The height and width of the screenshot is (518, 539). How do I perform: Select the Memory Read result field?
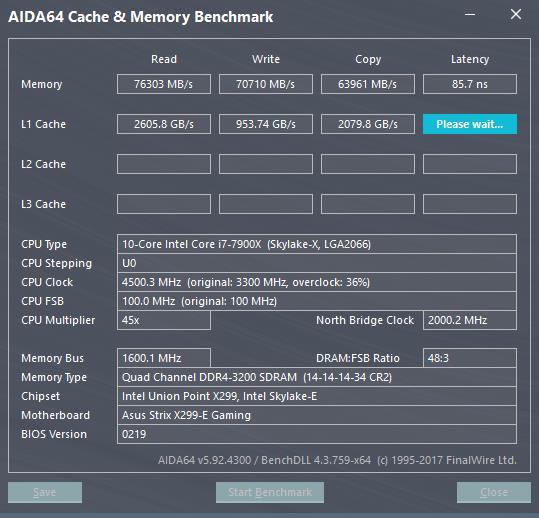click(164, 84)
